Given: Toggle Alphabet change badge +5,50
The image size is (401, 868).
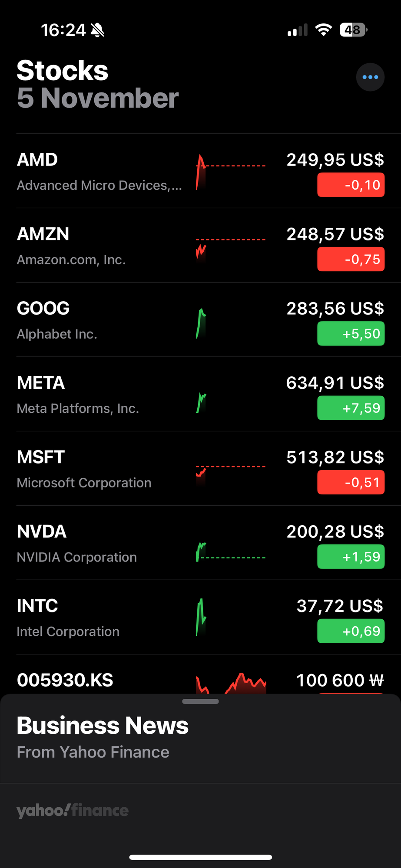Looking at the screenshot, I should (x=351, y=334).
